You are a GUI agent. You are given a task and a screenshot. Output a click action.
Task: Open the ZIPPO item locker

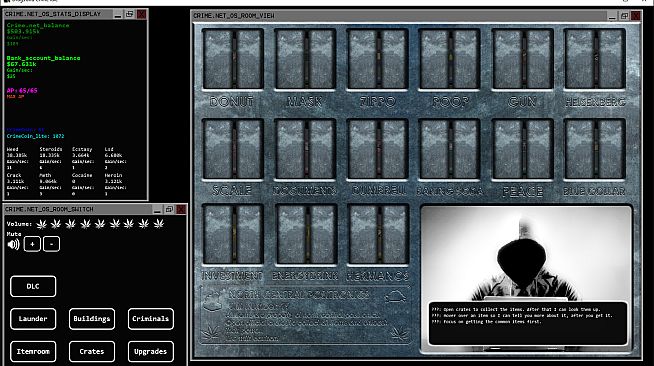(x=377, y=59)
